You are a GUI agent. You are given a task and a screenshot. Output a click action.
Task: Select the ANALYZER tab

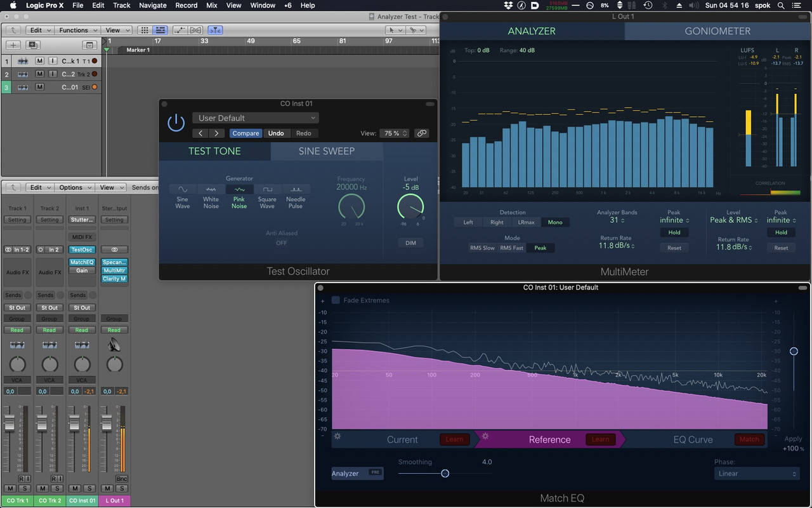tap(532, 31)
